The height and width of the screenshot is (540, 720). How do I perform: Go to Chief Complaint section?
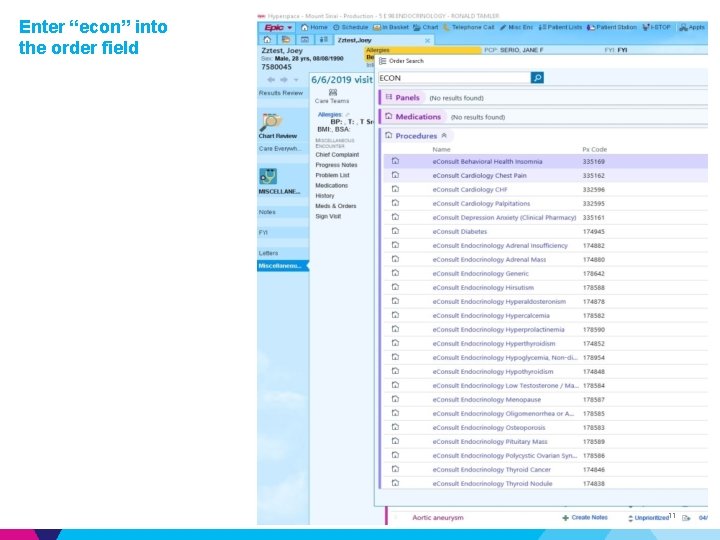point(337,155)
